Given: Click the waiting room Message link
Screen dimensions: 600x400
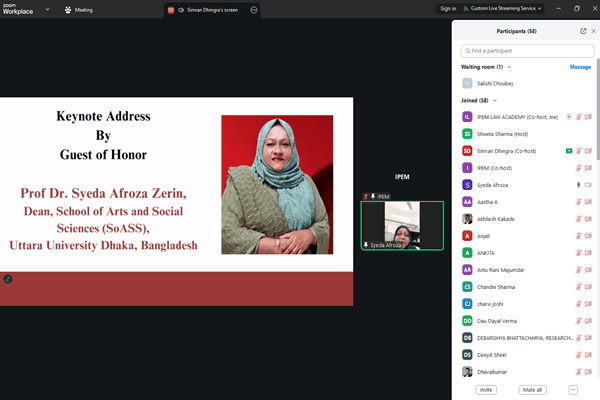Looking at the screenshot, I should 580,67.
